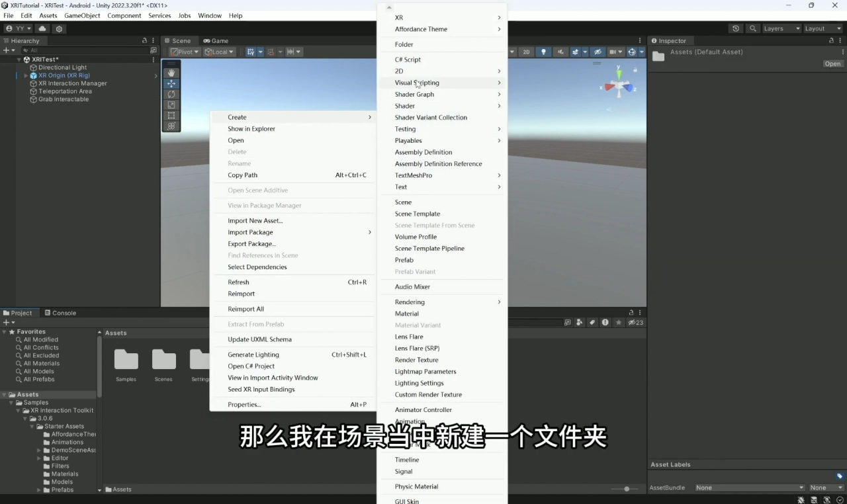Lock the Inspector panel

coord(832,40)
